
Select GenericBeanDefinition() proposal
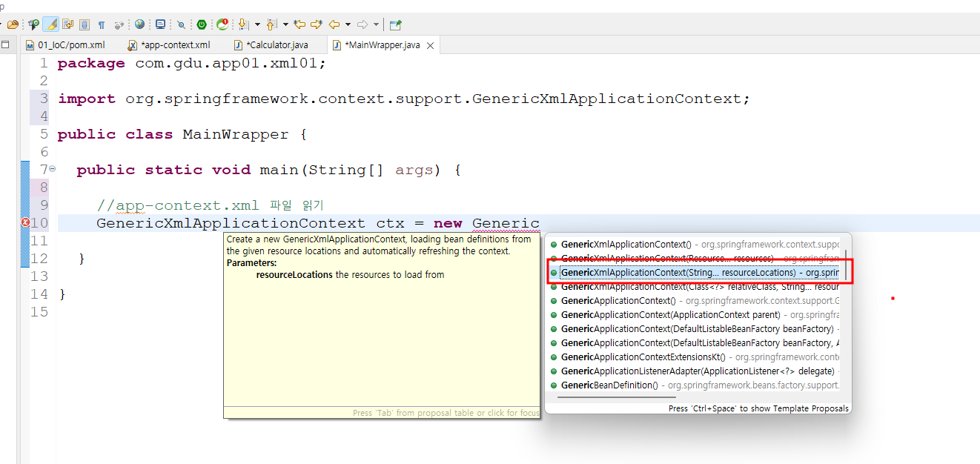pyautogui.click(x=695, y=385)
